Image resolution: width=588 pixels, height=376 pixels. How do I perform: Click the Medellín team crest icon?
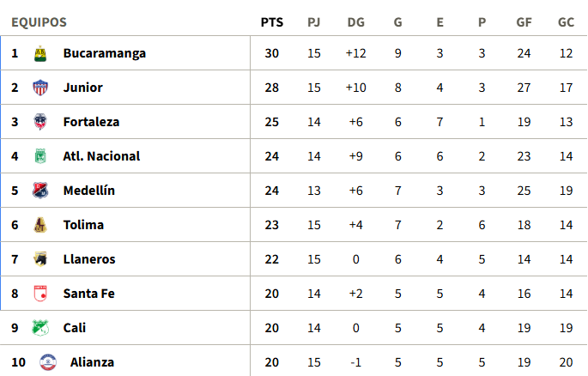point(39,191)
